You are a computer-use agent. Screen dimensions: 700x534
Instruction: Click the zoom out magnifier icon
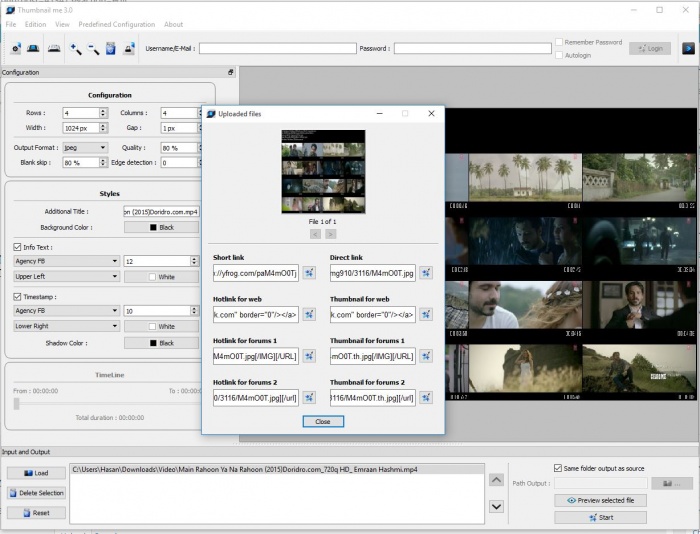(93, 48)
